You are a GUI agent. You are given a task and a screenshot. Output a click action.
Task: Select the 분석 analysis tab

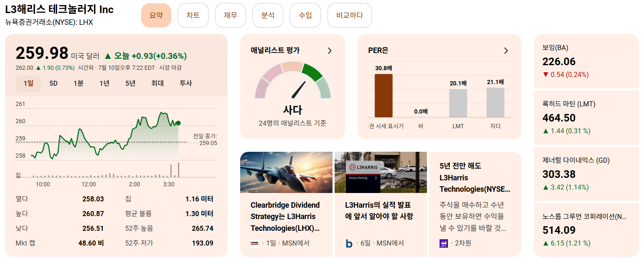(268, 15)
